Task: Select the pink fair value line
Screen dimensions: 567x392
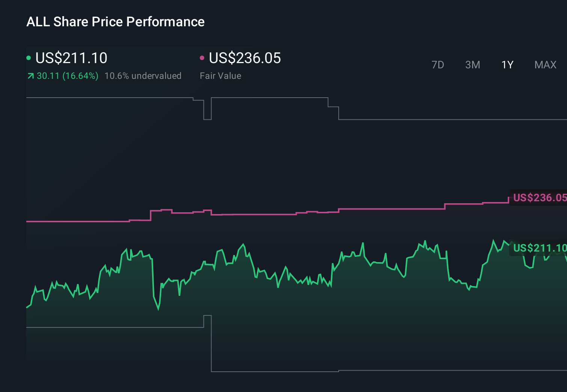Action: pos(263,216)
